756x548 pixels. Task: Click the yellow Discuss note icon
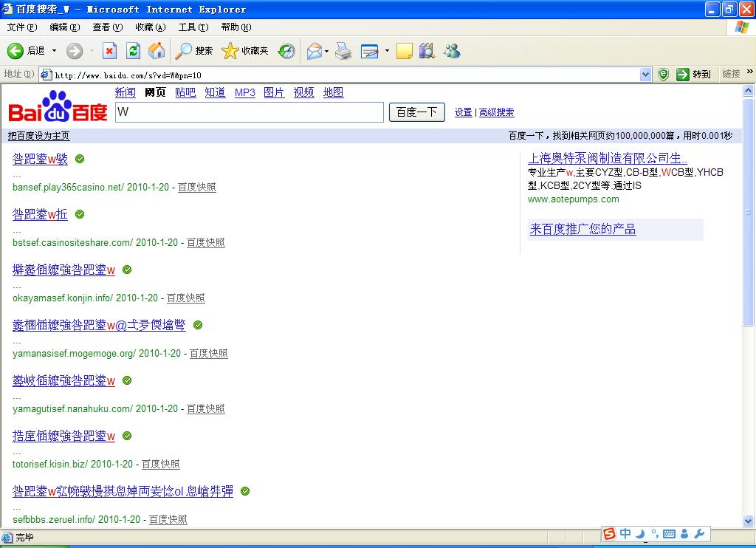[404, 51]
